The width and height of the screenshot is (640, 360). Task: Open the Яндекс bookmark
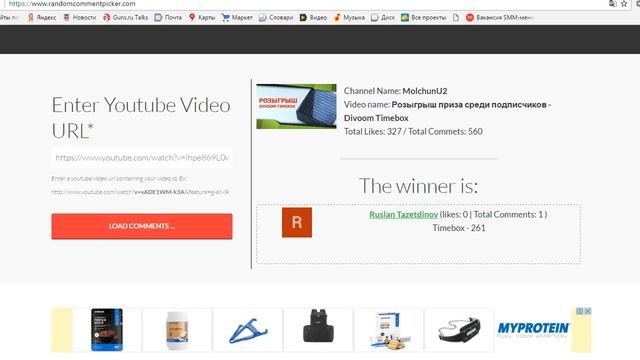tap(42, 18)
